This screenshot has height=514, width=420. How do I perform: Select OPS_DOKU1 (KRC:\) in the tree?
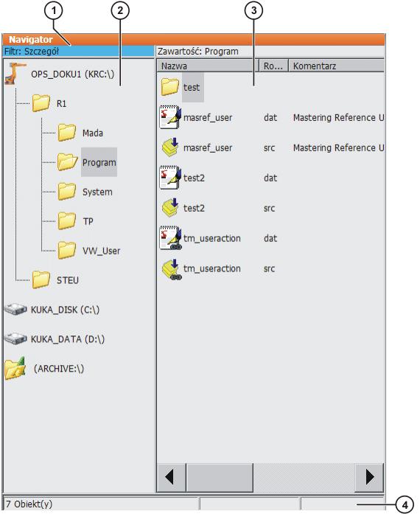[x=73, y=74]
